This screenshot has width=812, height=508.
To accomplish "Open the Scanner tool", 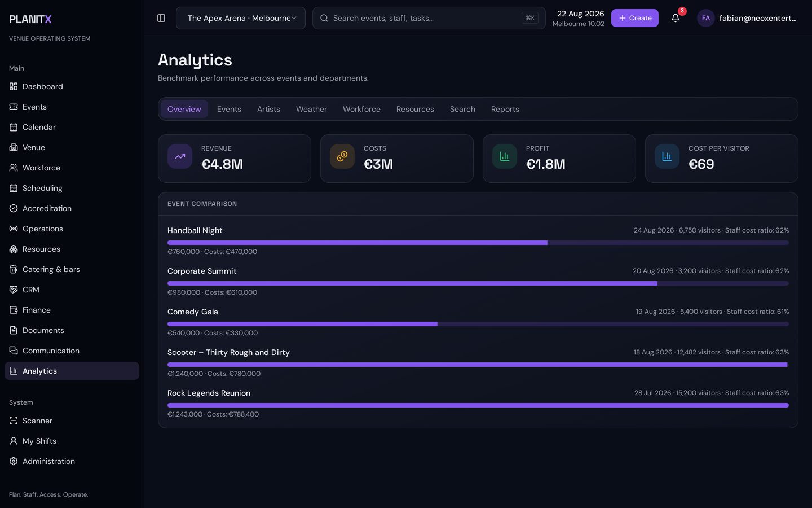I will (72, 421).
